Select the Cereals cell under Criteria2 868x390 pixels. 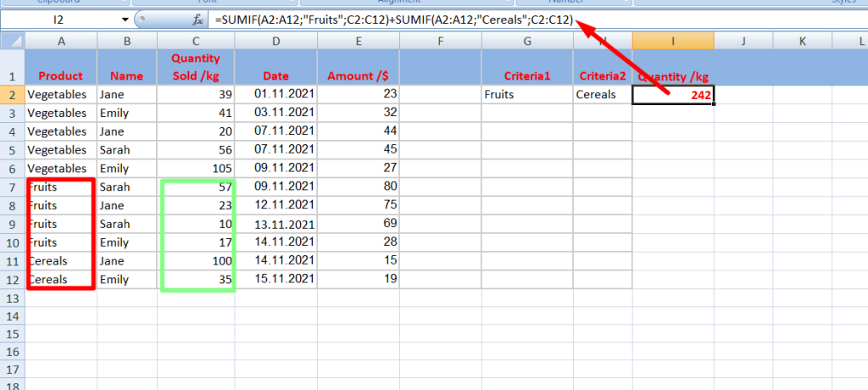(603, 94)
